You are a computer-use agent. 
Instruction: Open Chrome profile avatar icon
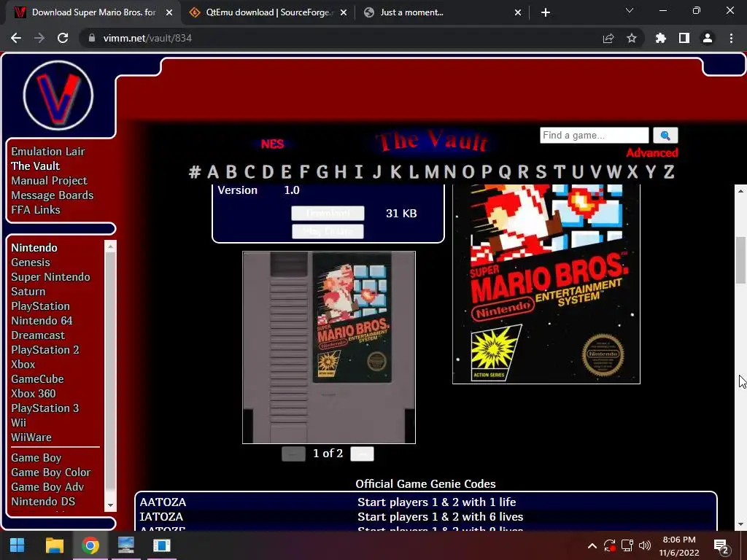[708, 38]
